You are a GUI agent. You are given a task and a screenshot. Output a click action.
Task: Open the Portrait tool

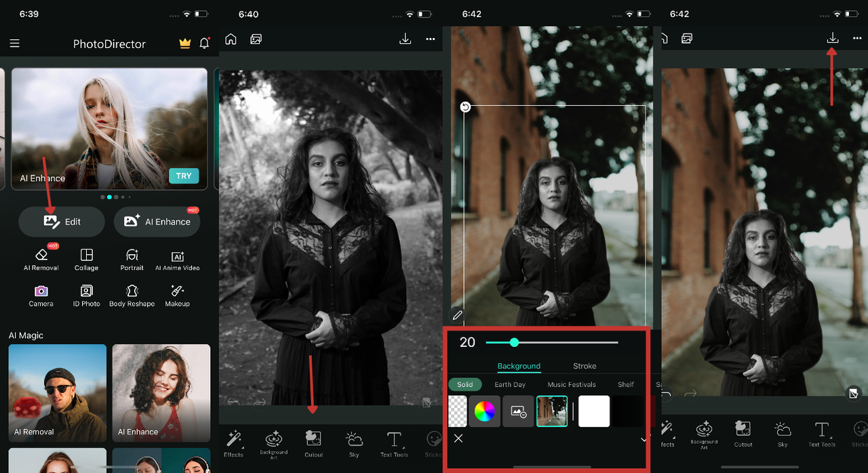132,259
